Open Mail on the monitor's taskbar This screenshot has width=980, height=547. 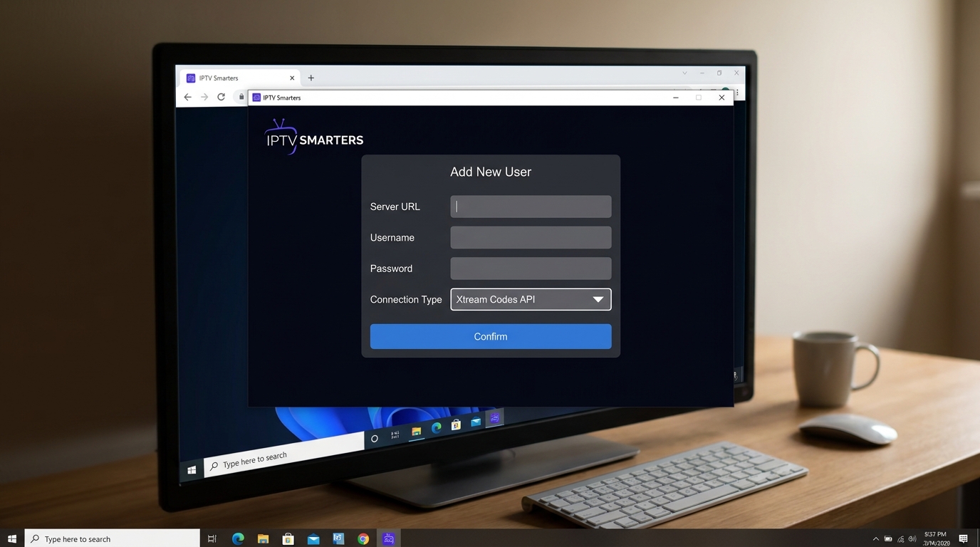pos(476,422)
